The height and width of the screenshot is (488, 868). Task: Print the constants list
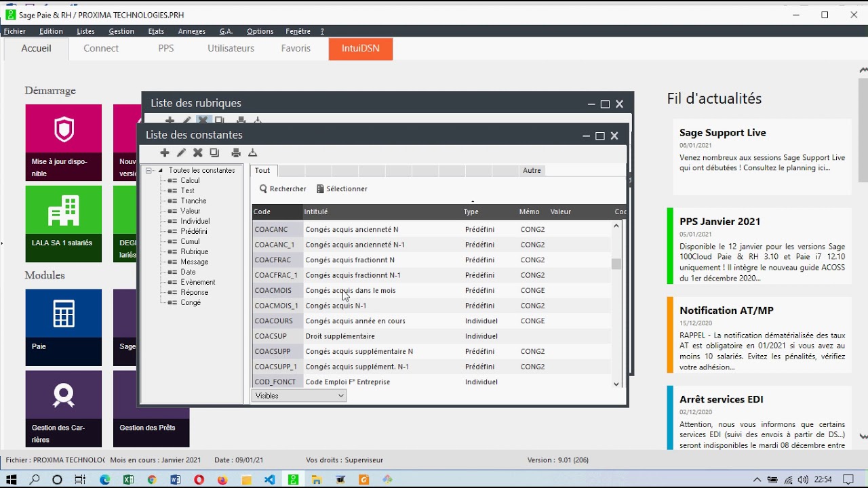(236, 153)
